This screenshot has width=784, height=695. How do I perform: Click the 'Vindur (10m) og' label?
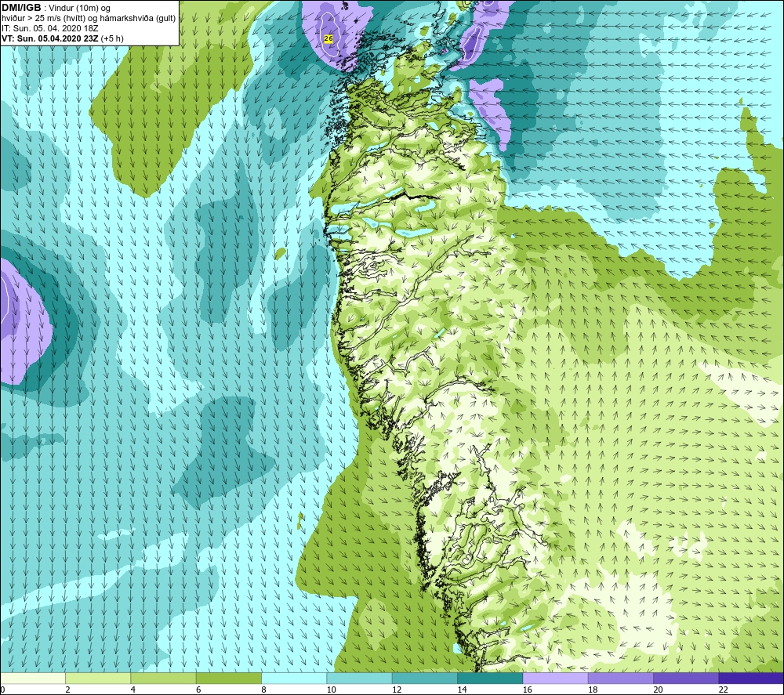tap(79, 9)
